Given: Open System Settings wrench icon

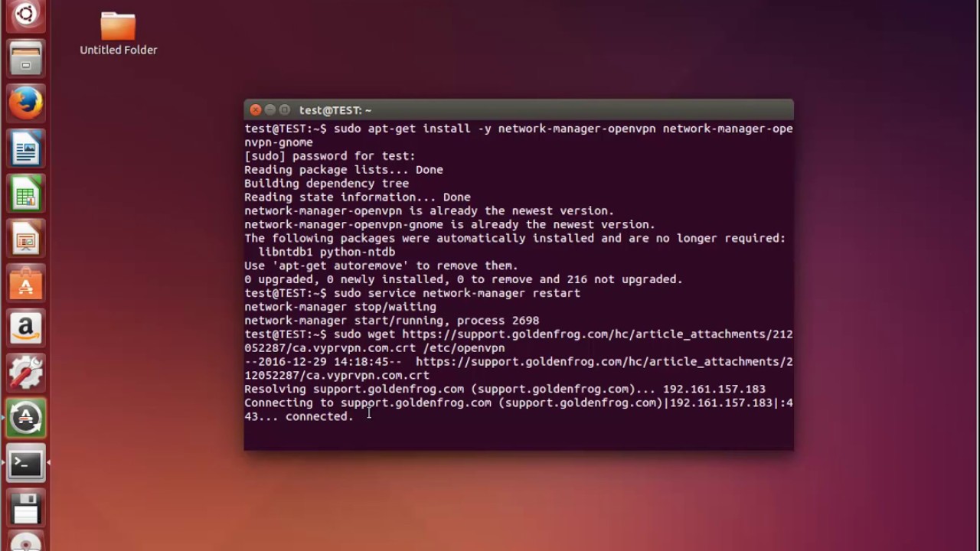Looking at the screenshot, I should pos(25,374).
